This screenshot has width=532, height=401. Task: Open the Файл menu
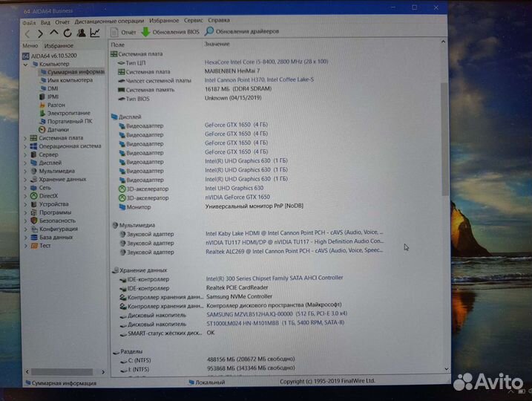coord(28,22)
